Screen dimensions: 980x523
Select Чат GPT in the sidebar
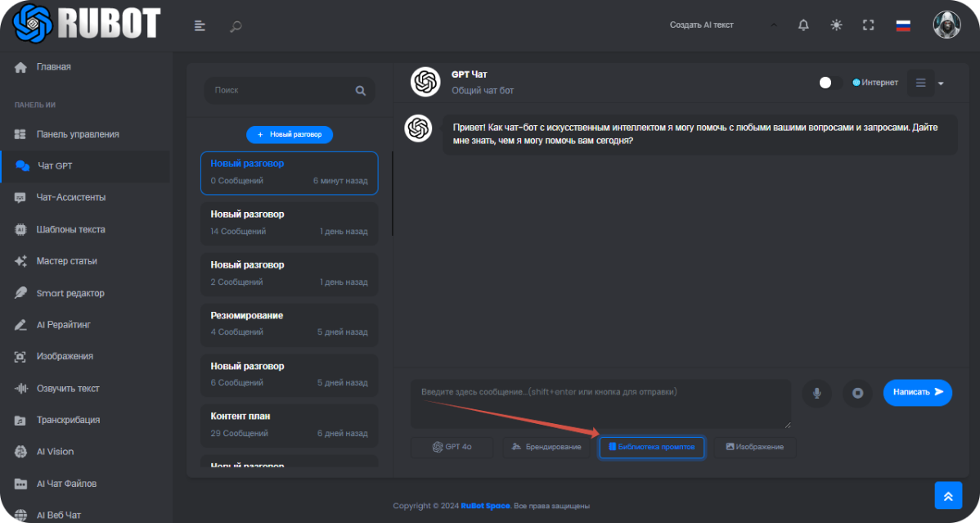[x=85, y=166]
